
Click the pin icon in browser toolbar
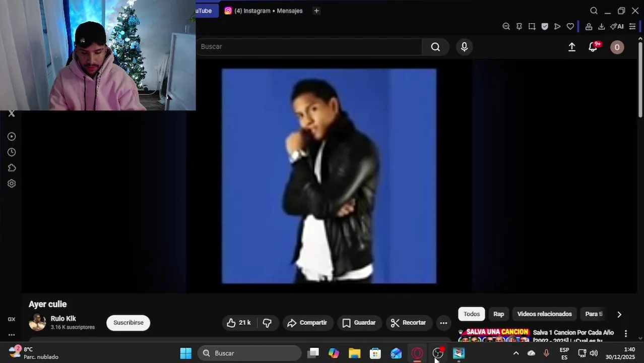click(x=519, y=27)
